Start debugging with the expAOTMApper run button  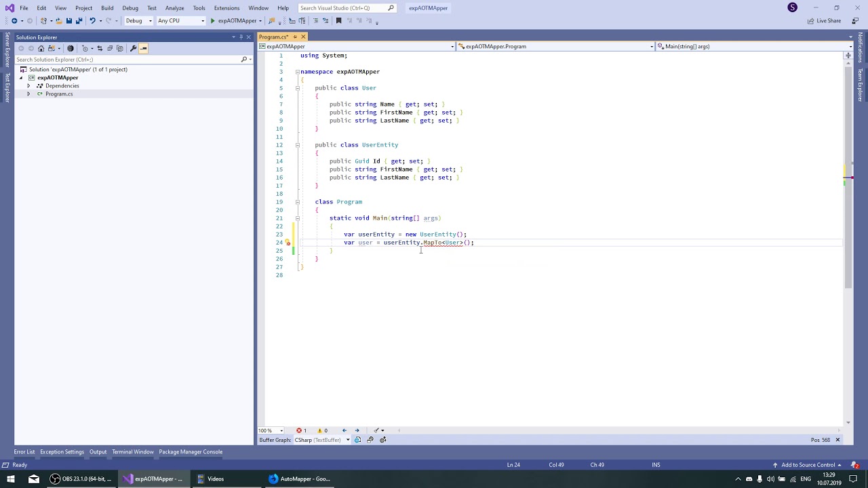[x=235, y=21]
